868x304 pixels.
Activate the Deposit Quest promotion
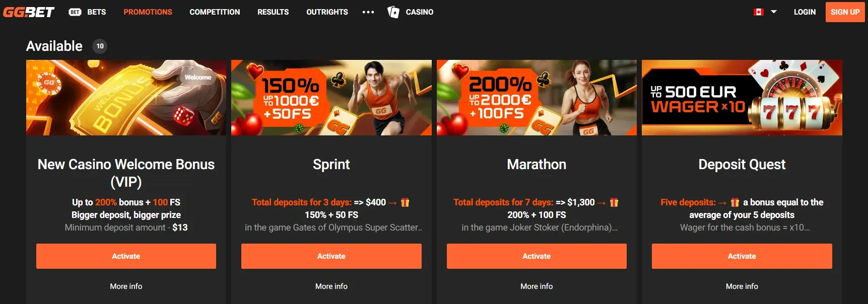(x=742, y=256)
